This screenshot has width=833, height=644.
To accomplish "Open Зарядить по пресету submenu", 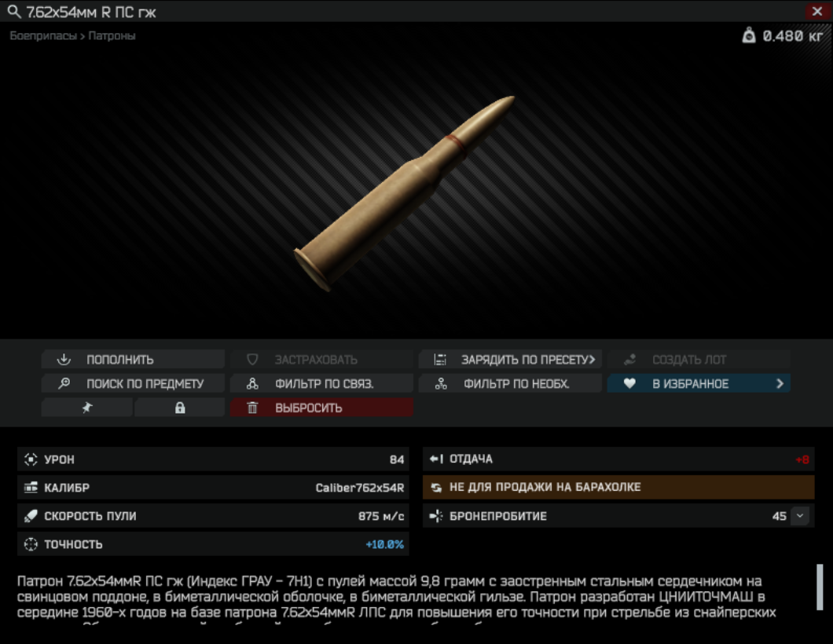I will (510, 360).
